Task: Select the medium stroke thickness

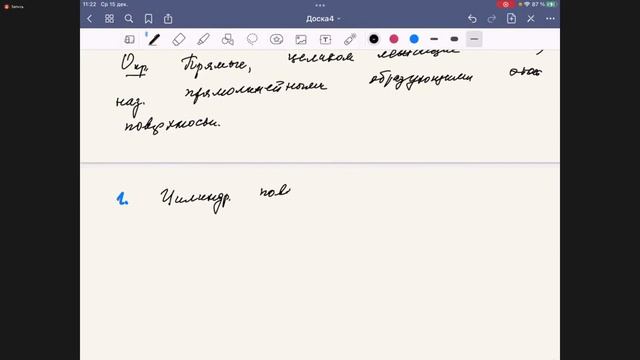Action: click(x=434, y=39)
